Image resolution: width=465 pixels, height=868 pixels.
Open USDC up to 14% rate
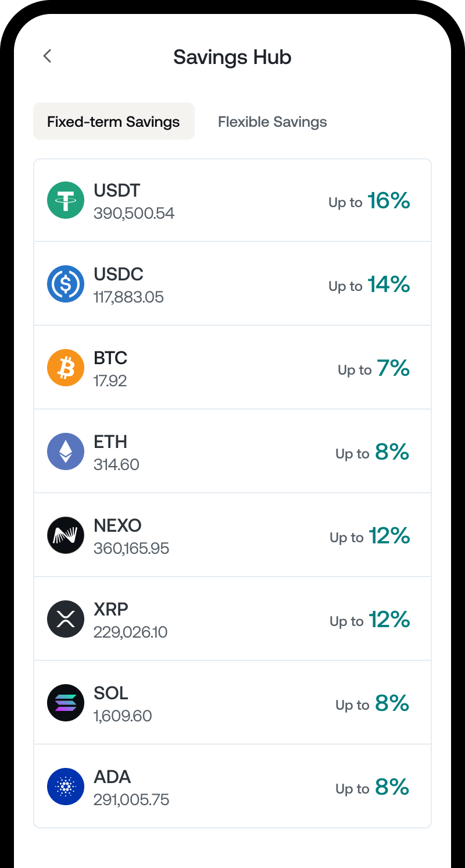tap(369, 285)
